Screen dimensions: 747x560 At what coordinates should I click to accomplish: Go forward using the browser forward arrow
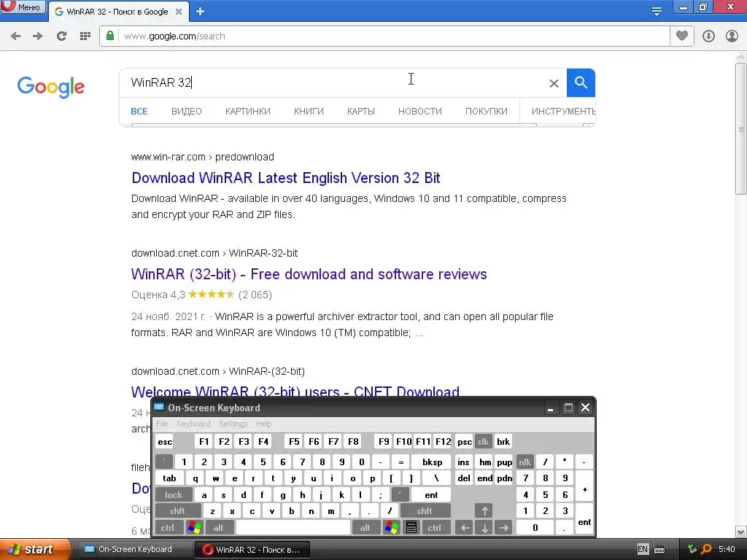(38, 36)
